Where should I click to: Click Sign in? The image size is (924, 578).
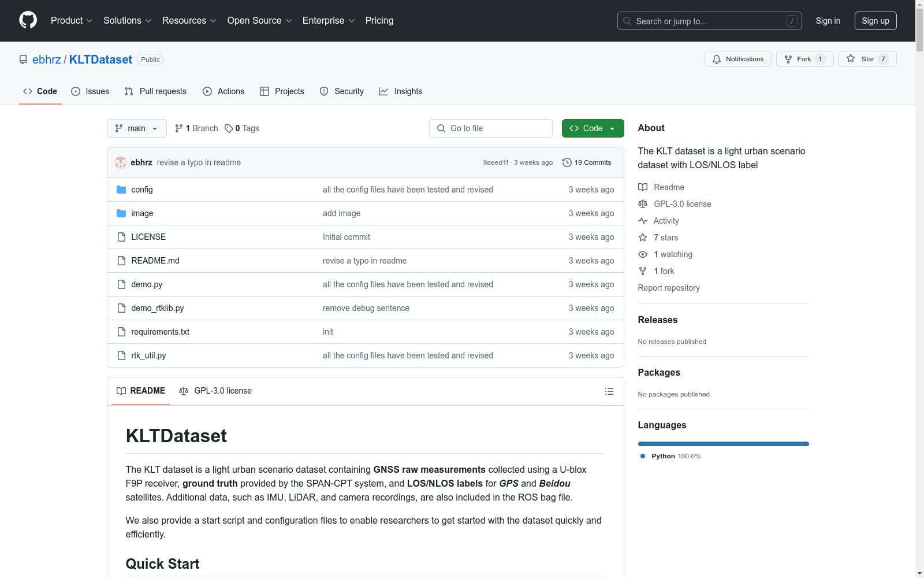[828, 21]
